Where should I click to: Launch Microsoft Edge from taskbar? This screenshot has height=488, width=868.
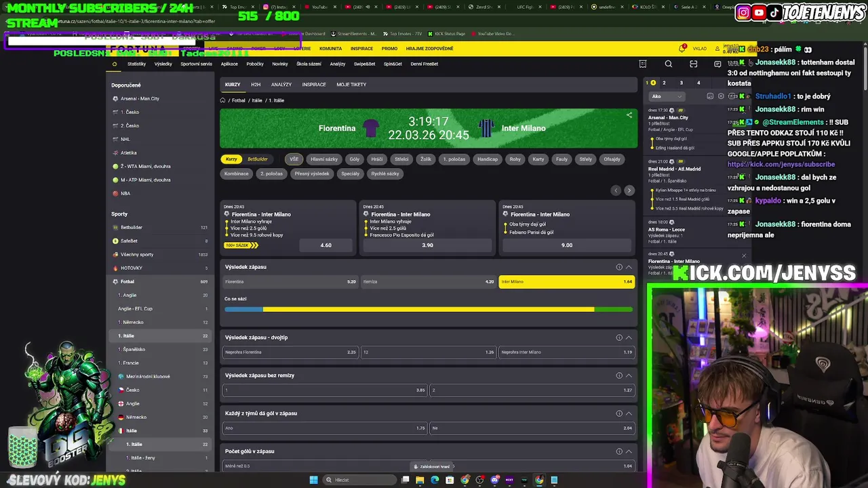point(435,480)
